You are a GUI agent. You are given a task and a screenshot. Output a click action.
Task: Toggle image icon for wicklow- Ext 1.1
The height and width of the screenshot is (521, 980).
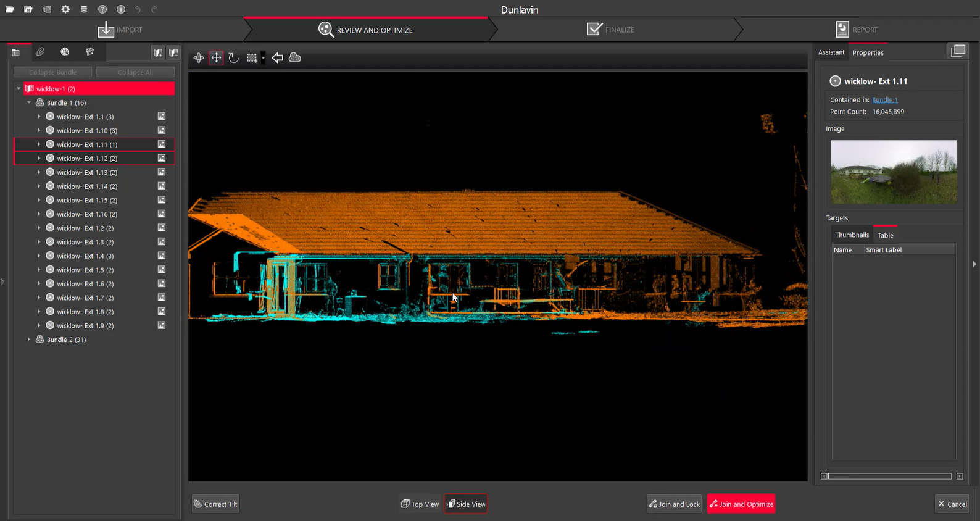(x=162, y=117)
